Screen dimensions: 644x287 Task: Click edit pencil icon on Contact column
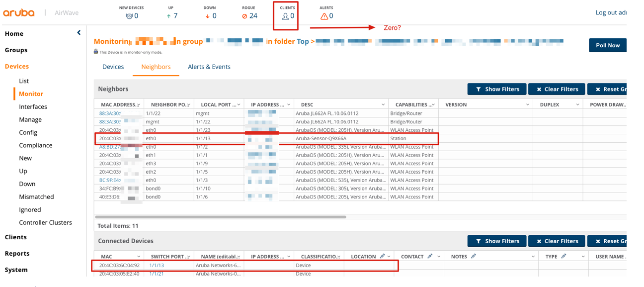[x=430, y=256]
